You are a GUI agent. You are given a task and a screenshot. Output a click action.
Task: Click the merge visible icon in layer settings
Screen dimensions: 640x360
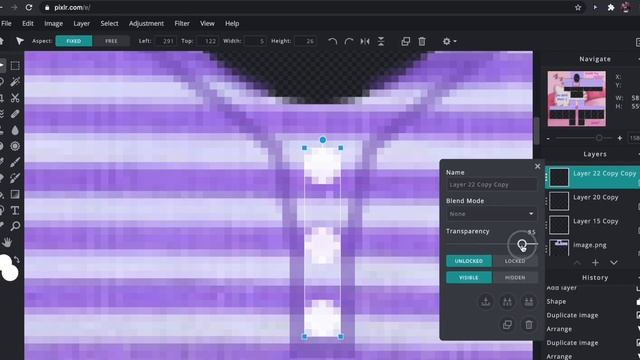tap(507, 302)
